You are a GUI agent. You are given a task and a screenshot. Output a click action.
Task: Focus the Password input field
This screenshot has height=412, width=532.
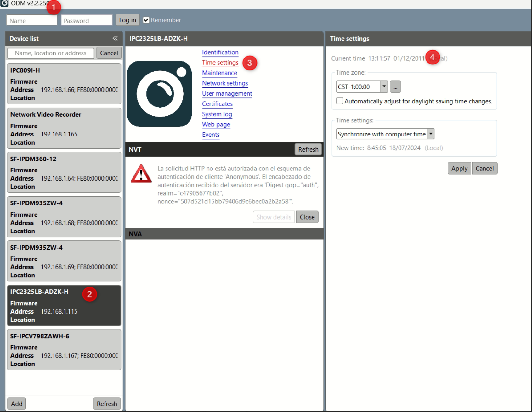point(87,21)
